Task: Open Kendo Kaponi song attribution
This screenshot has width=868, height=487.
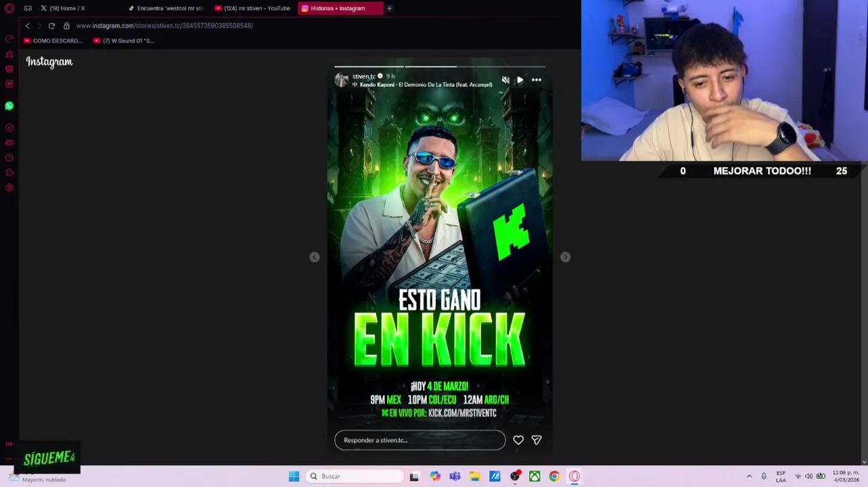Action: coord(426,85)
